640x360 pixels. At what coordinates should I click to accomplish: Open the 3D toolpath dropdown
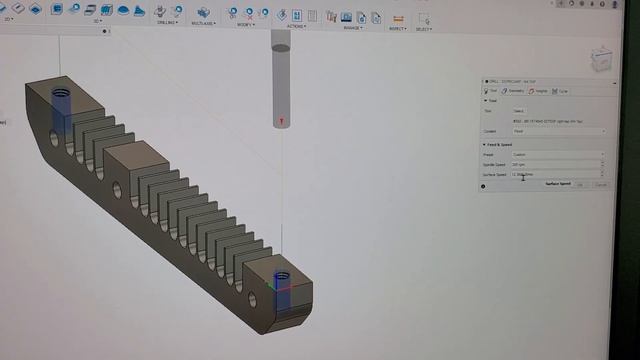(x=97, y=21)
